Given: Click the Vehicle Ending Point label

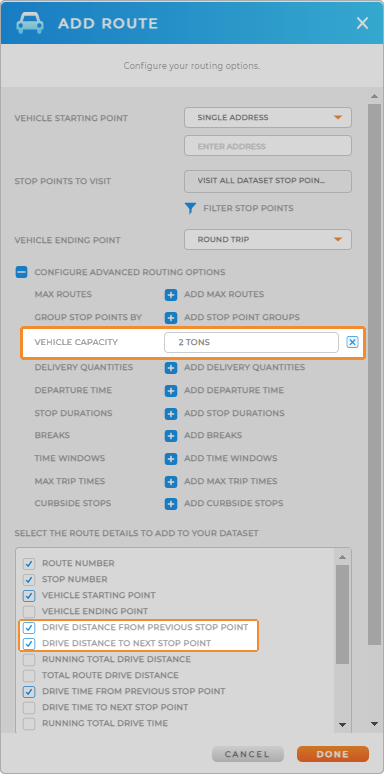Looking at the screenshot, I should tap(68, 240).
